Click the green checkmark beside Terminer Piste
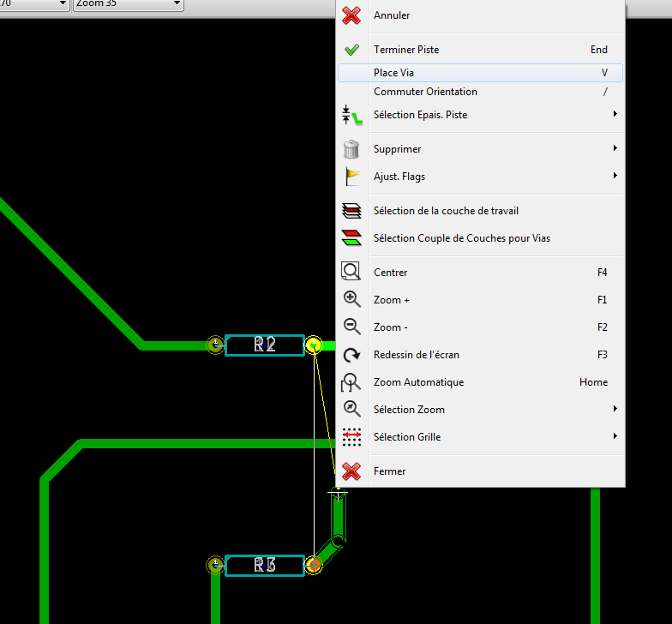The image size is (672, 624). [x=351, y=50]
